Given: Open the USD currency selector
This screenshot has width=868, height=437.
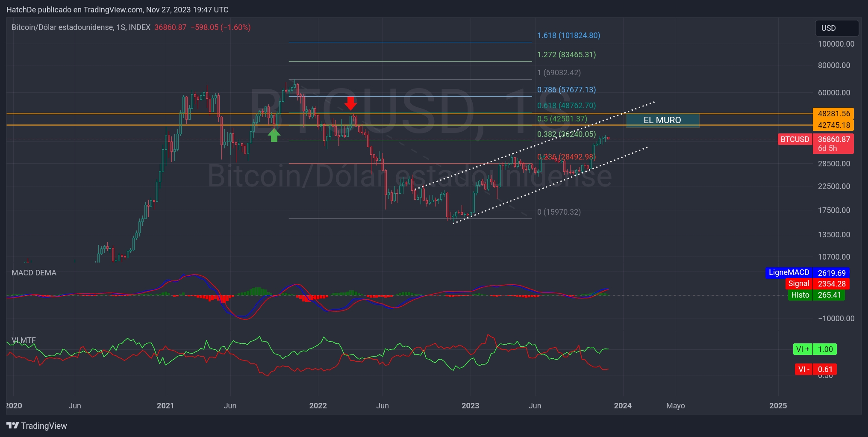Looking at the screenshot, I should 836,28.
